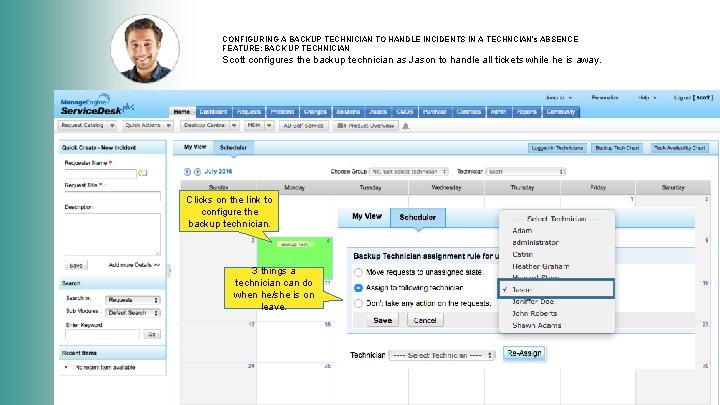Select 'Assign to following technician' radio
The width and height of the screenshot is (720, 405).
pyautogui.click(x=359, y=288)
